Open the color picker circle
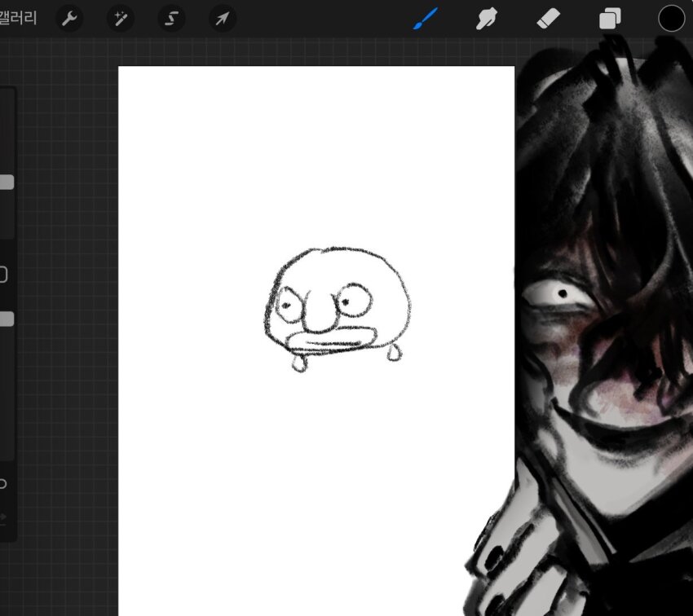This screenshot has width=693, height=616. (671, 18)
